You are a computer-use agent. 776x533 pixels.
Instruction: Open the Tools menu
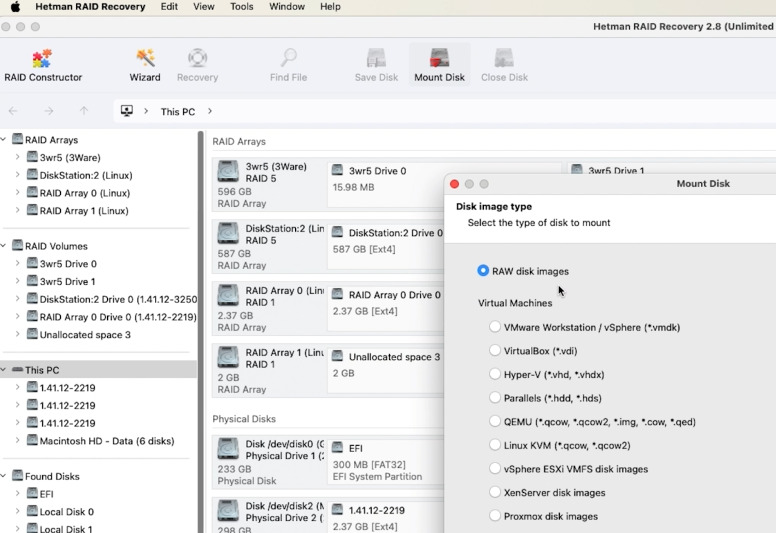coord(242,6)
